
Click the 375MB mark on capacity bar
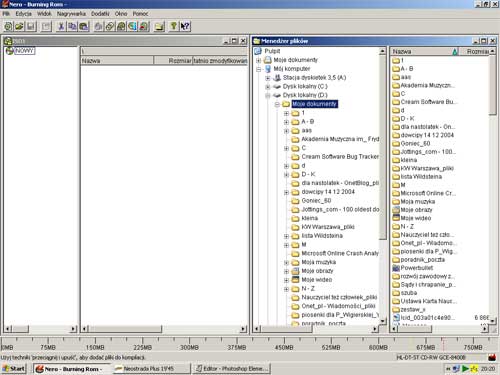[237, 347]
